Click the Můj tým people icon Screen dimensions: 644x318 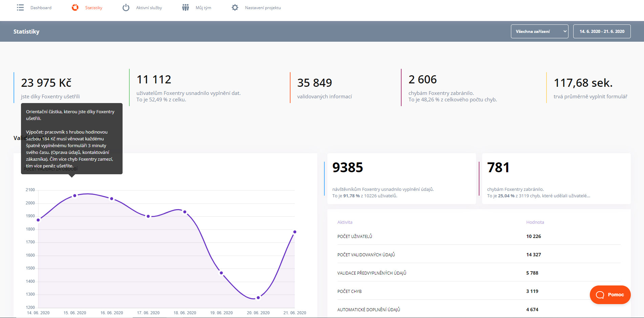pos(186,7)
